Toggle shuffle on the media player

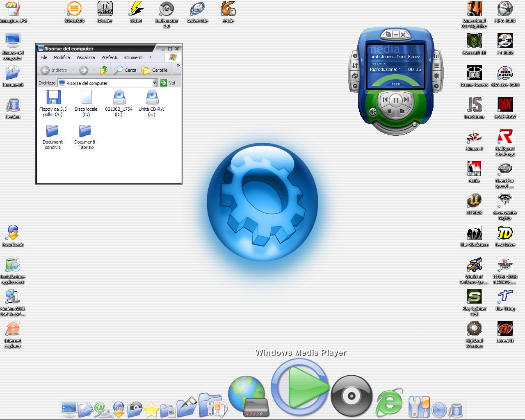[355, 66]
